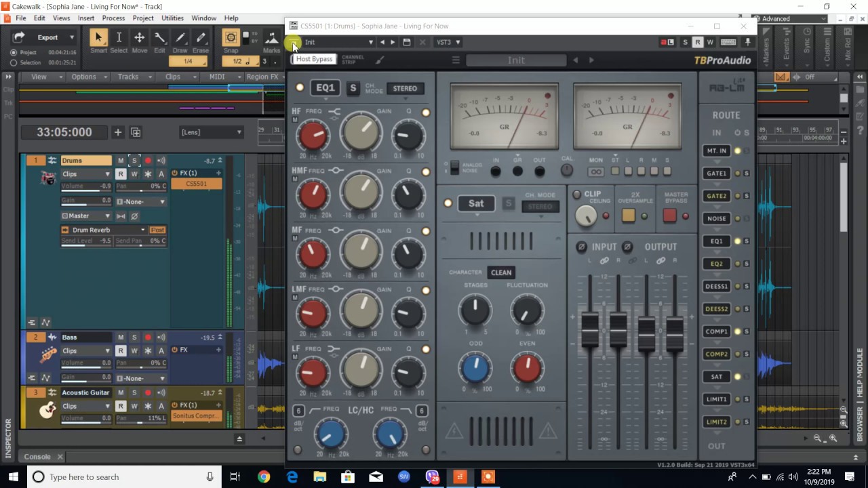The image size is (868, 488).
Task: Click the LIMIT1 route module
Action: (x=717, y=399)
